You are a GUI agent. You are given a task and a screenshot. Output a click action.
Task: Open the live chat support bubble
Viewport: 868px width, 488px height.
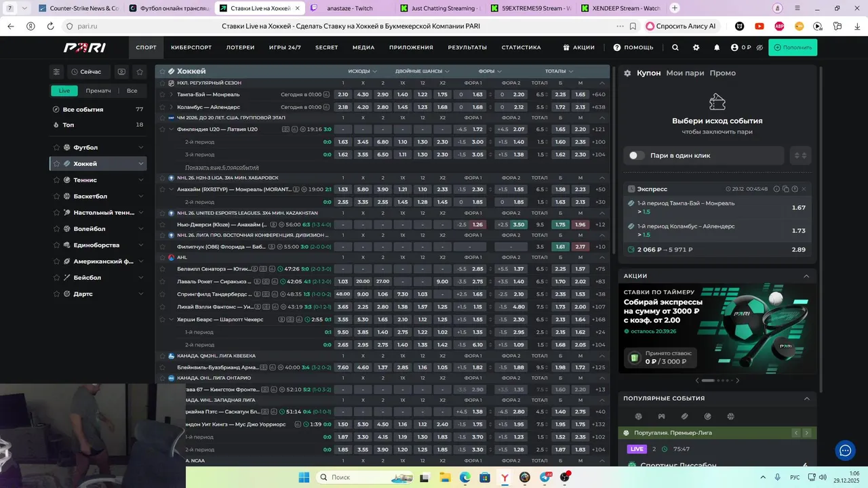tap(845, 450)
